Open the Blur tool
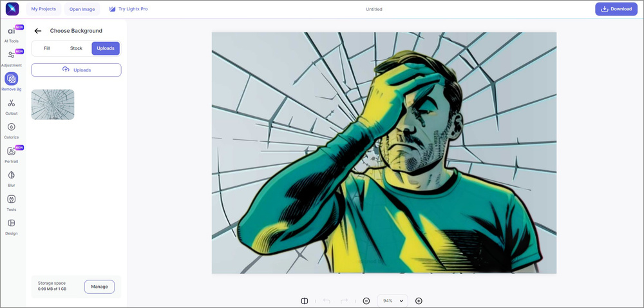Viewport: 644px width, 308px height. click(x=12, y=178)
